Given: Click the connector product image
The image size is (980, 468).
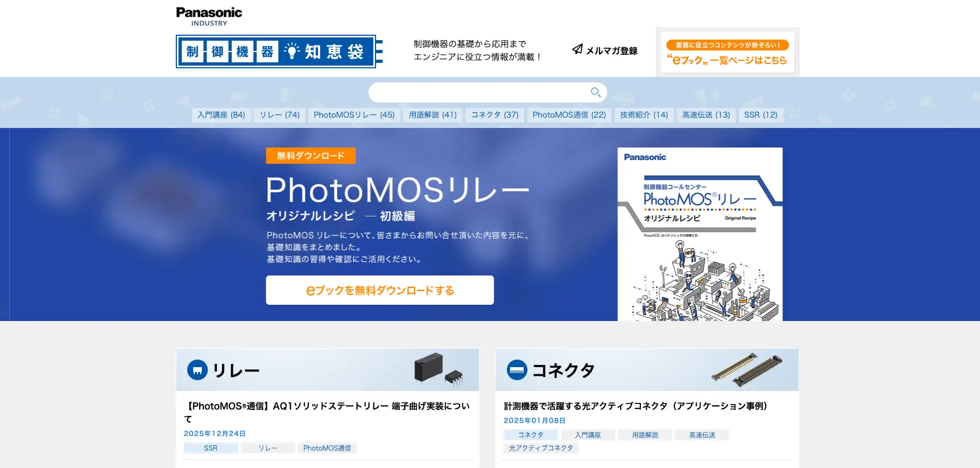Looking at the screenshot, I should click(x=747, y=369).
